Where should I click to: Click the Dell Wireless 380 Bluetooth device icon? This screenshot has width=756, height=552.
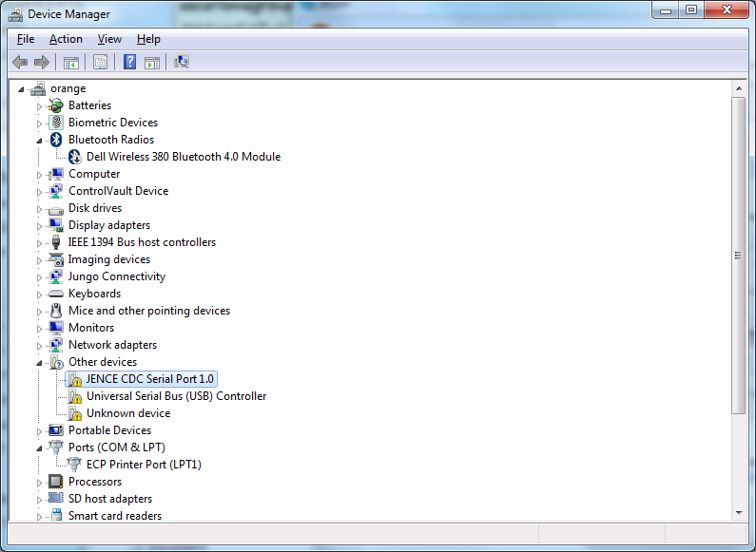click(x=74, y=157)
